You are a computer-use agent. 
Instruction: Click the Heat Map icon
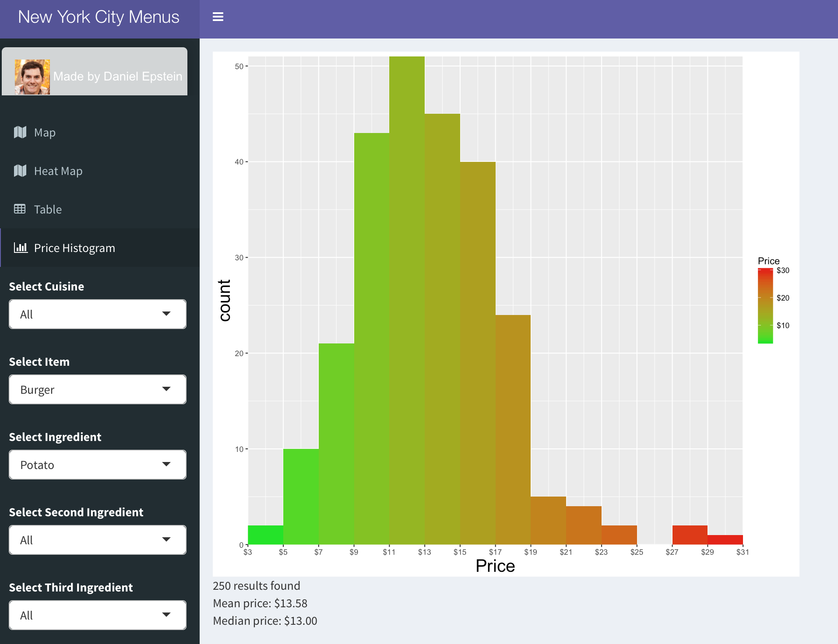point(20,171)
